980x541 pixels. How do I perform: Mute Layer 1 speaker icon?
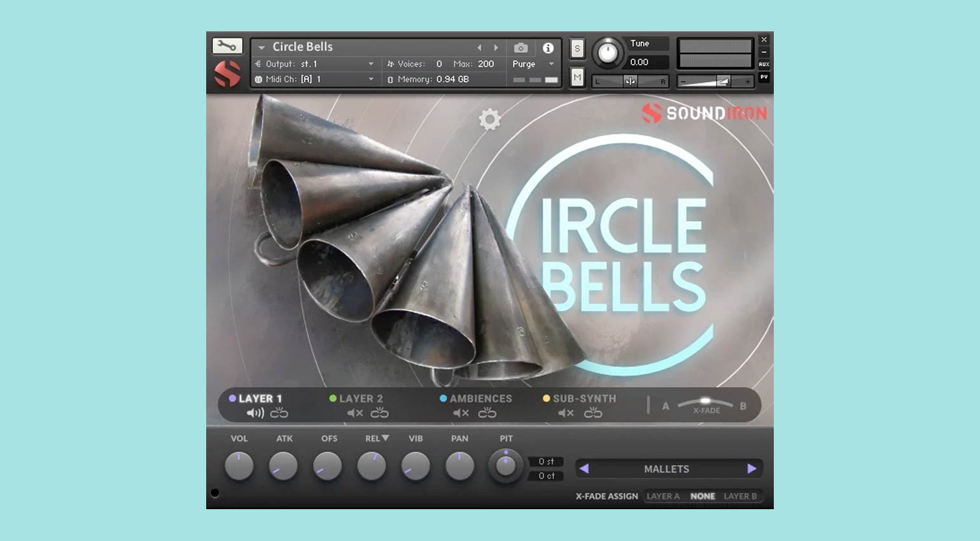(255, 413)
